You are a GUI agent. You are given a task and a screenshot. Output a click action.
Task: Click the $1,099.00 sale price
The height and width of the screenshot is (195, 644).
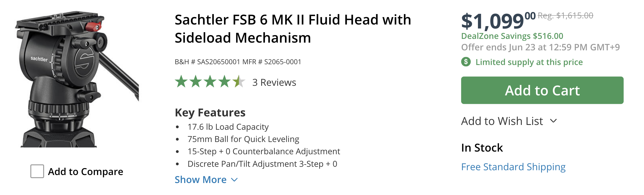click(x=498, y=21)
